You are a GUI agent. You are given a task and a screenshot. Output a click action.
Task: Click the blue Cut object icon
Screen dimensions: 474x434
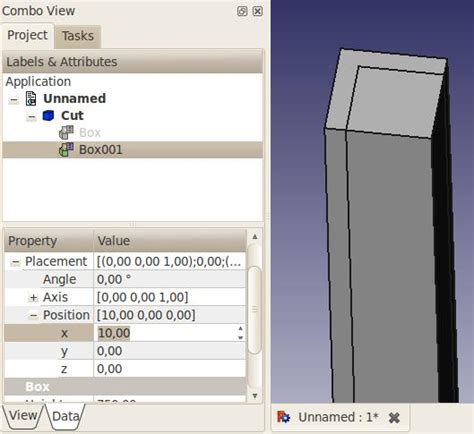tap(48, 116)
